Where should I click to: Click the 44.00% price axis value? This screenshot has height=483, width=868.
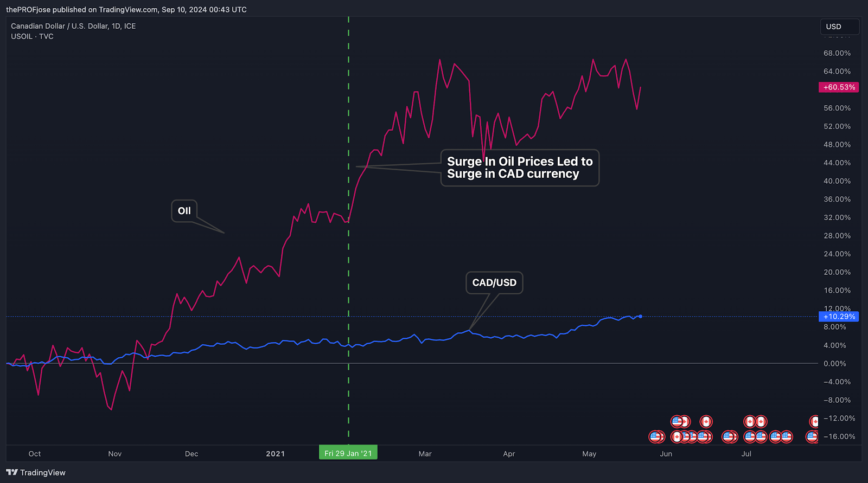837,163
